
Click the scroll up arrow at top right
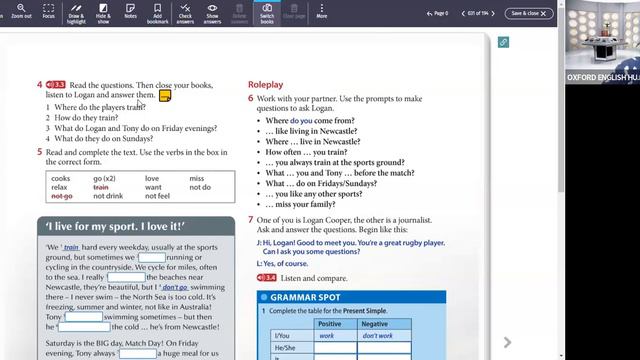coord(561,4)
